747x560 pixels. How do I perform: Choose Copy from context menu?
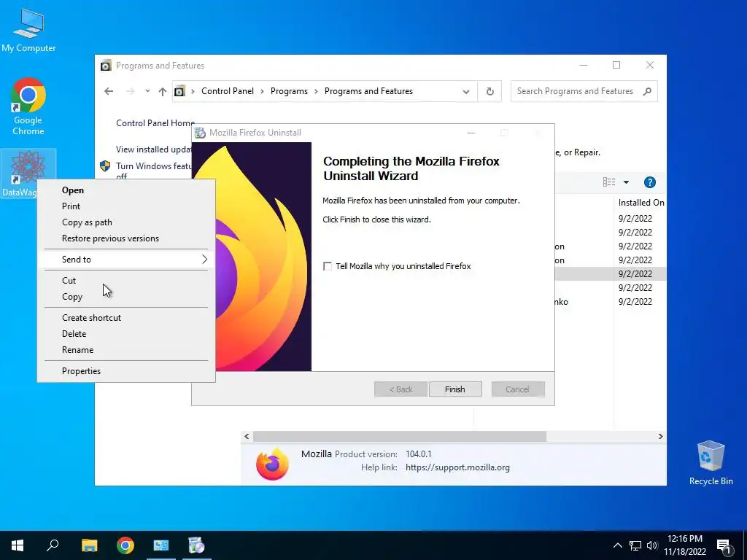[126, 297]
